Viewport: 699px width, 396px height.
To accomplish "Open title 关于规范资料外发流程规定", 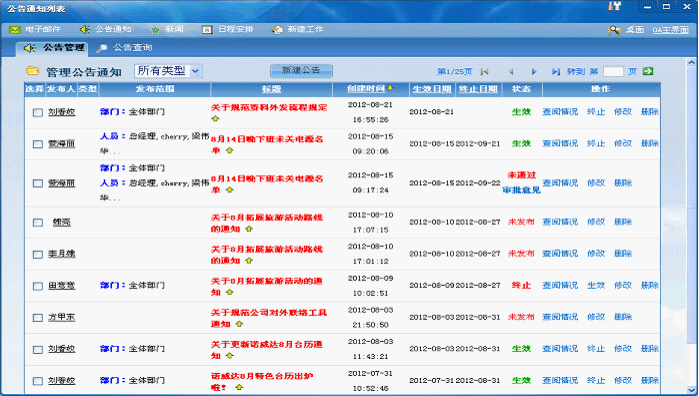I will (269, 107).
